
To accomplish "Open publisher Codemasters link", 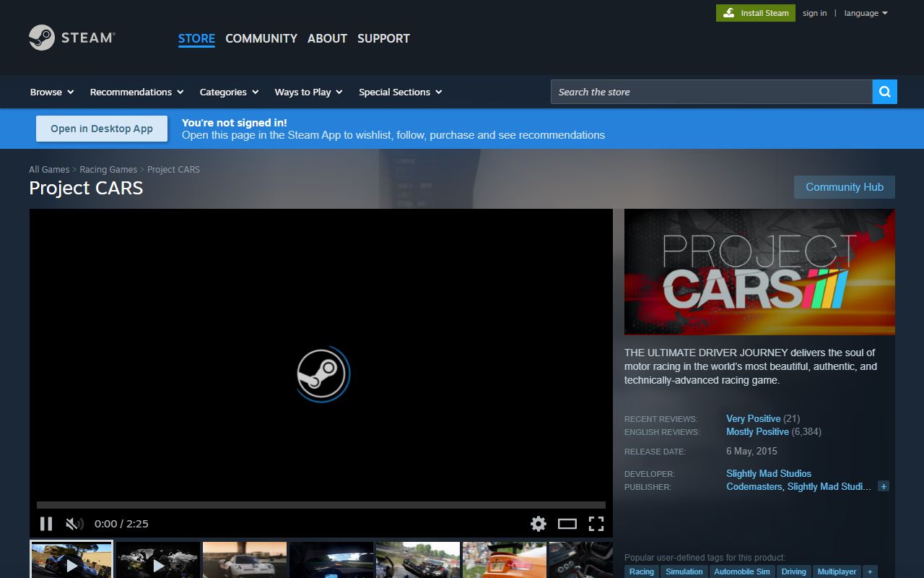I will point(754,486).
